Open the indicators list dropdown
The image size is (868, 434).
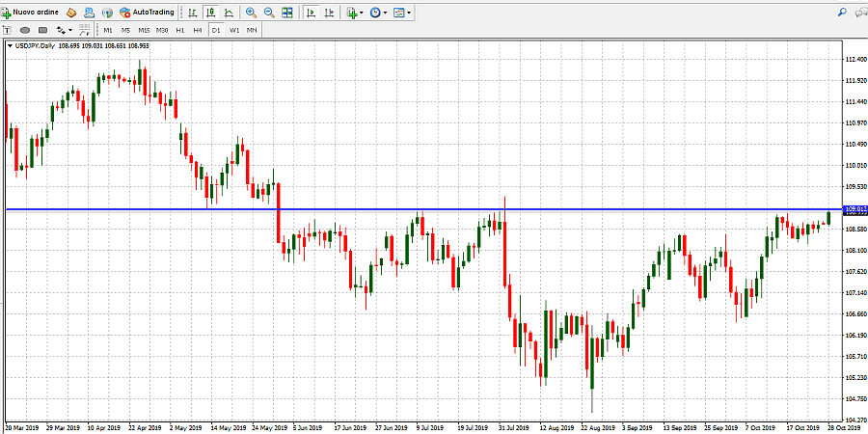[354, 13]
